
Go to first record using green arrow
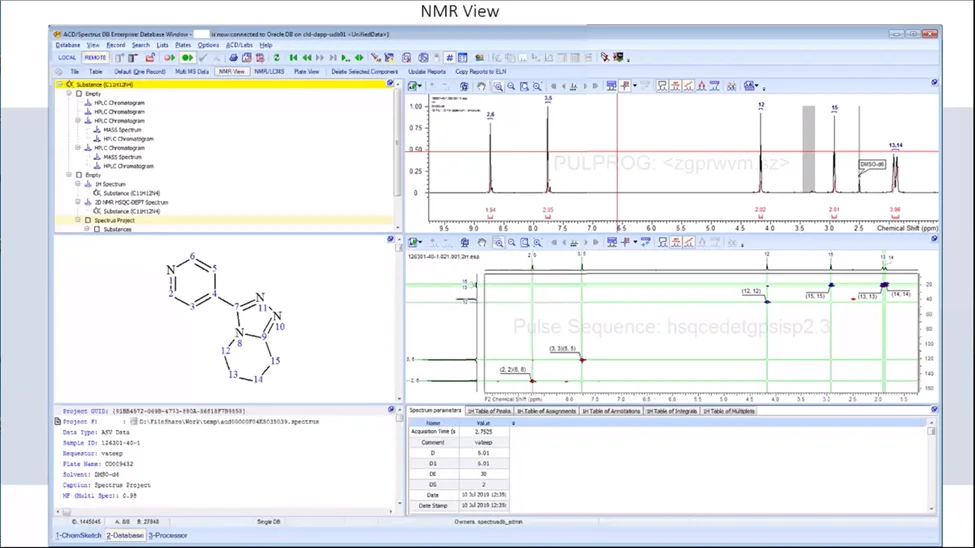coord(293,58)
